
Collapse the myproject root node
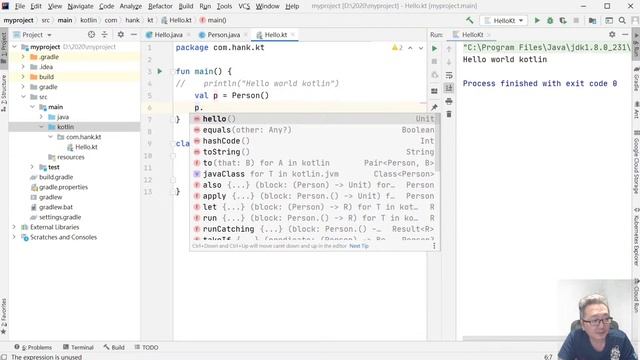click(x=15, y=47)
